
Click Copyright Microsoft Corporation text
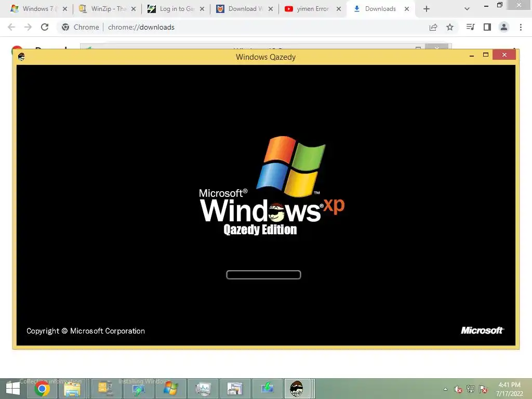click(86, 331)
